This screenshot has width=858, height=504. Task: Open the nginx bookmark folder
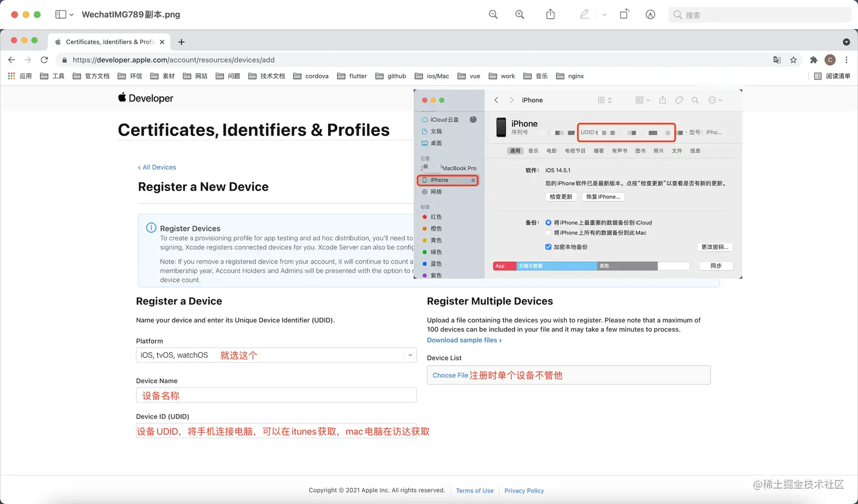click(x=570, y=76)
